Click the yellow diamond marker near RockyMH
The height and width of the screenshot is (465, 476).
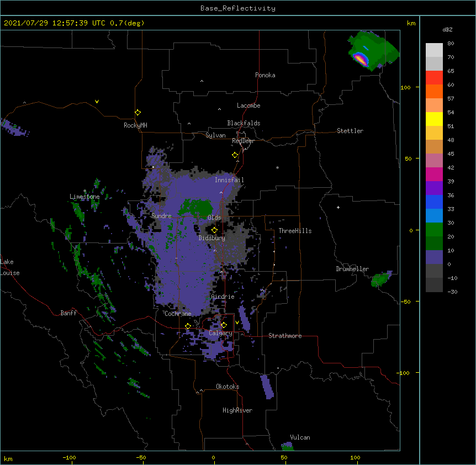coord(137,113)
